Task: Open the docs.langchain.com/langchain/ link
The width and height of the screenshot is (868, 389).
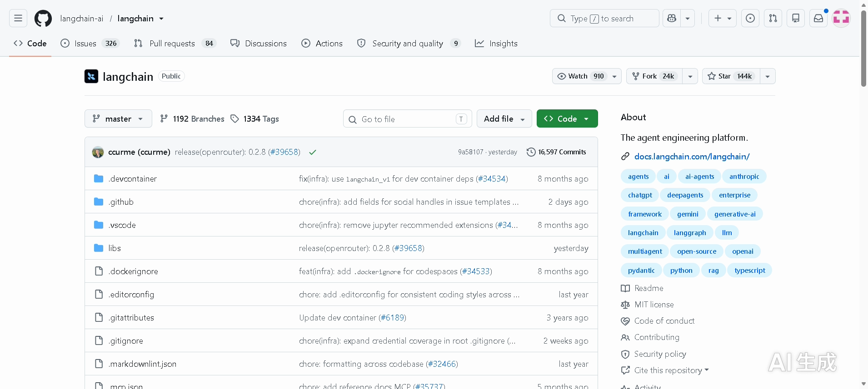Action: (x=692, y=157)
